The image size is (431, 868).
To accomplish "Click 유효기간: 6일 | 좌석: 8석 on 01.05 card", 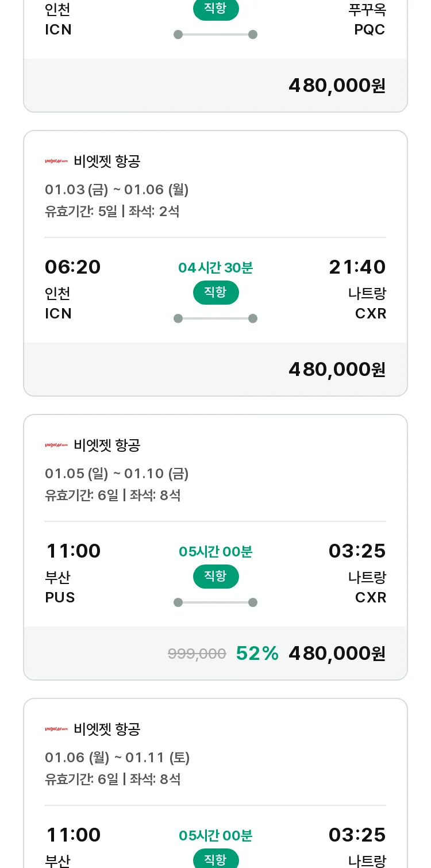I will [x=113, y=496].
